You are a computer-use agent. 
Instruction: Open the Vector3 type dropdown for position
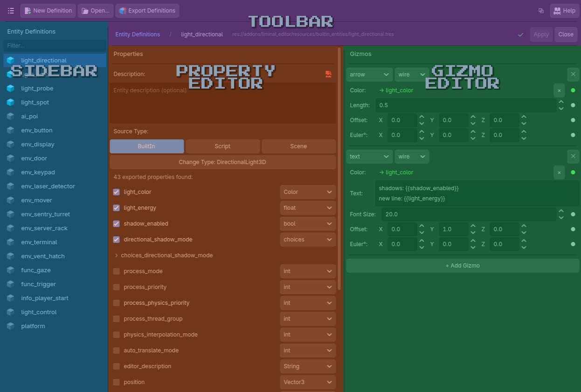click(308, 382)
